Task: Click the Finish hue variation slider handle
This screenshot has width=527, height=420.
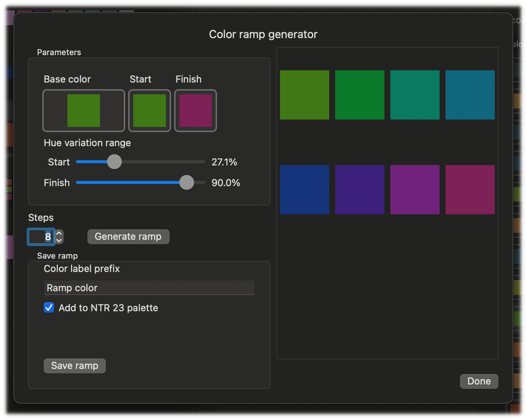Action: tap(187, 183)
